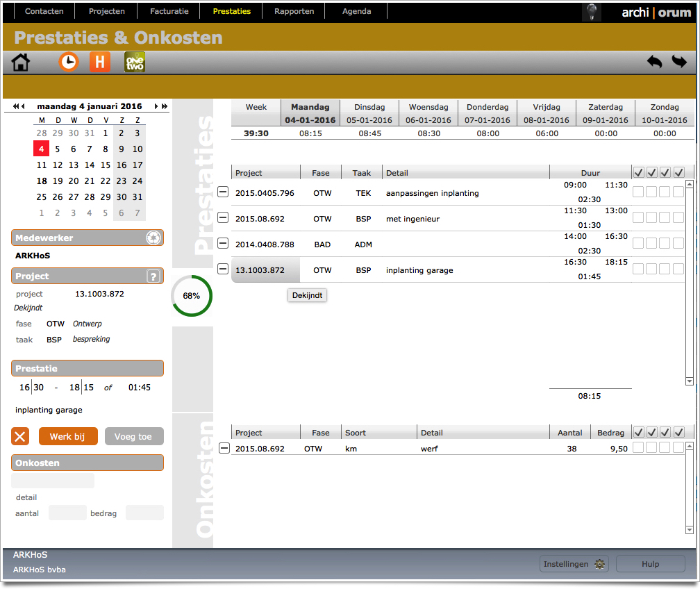Click the Voeg toe button
The image size is (700, 589).
[x=134, y=436]
